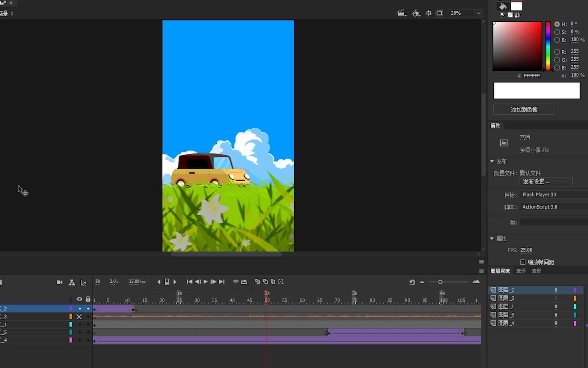Collapse the 发布 section in the Properties panel
588x368 pixels.
click(492, 161)
